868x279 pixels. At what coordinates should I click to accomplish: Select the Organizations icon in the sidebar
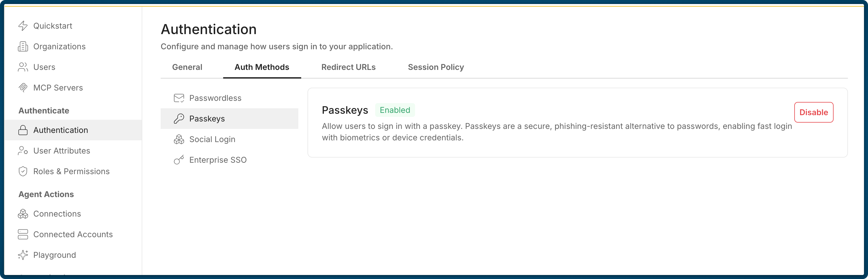point(23,46)
